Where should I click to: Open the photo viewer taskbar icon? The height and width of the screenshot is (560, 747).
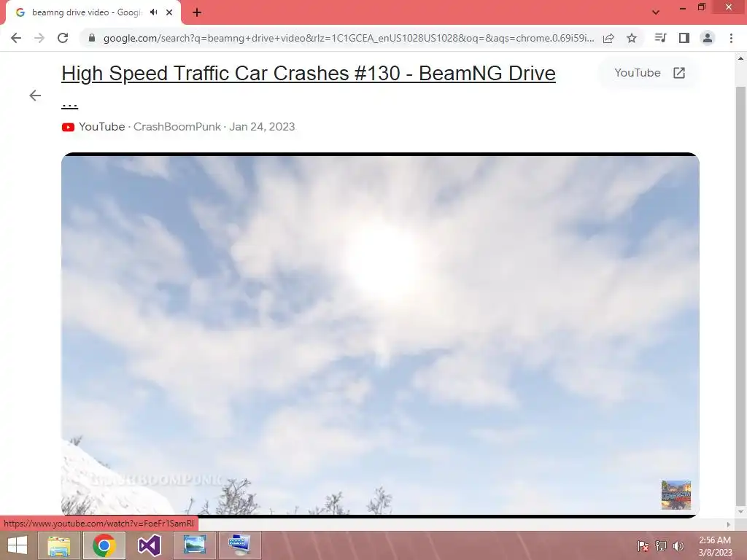pos(194,545)
